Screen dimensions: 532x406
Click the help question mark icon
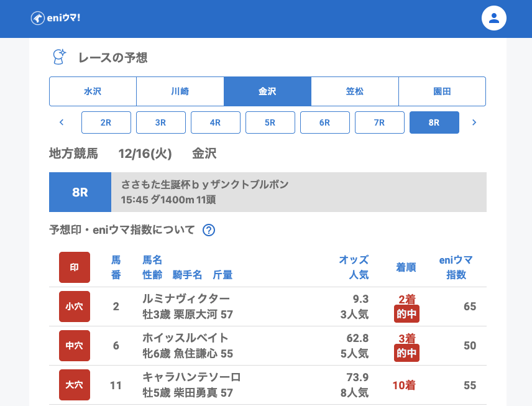pyautogui.click(x=209, y=230)
